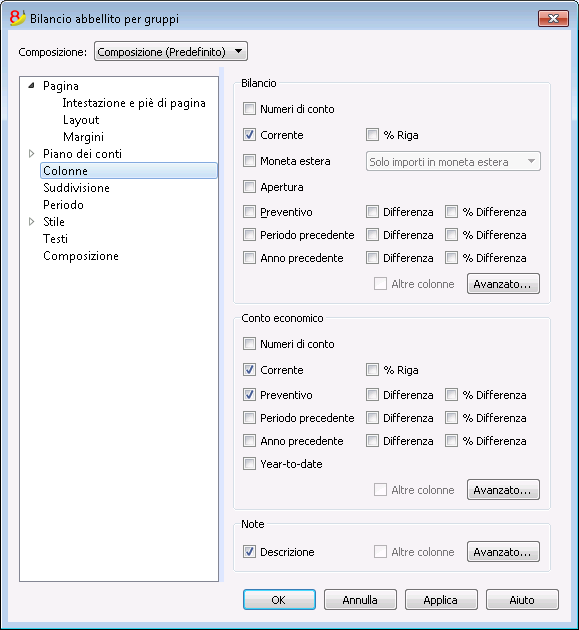Expand the Stile tree node
579x630 pixels.
(x=32, y=221)
